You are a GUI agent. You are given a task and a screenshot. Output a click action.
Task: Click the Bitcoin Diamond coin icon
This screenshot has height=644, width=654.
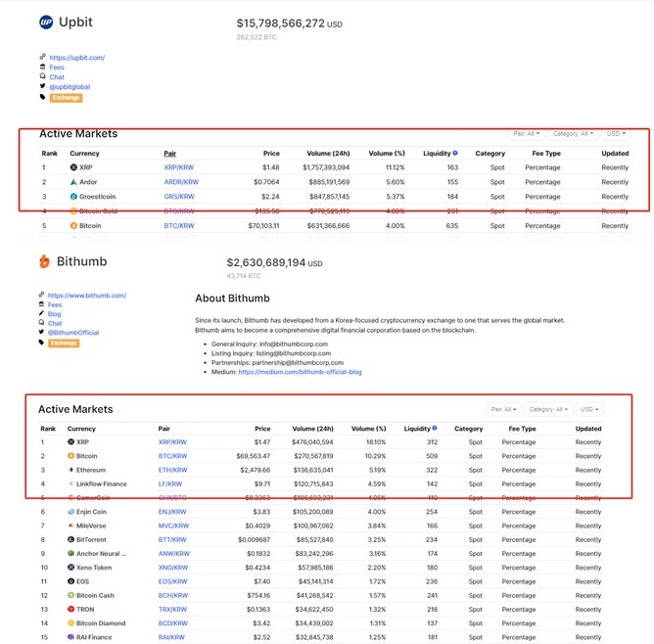[x=70, y=623]
